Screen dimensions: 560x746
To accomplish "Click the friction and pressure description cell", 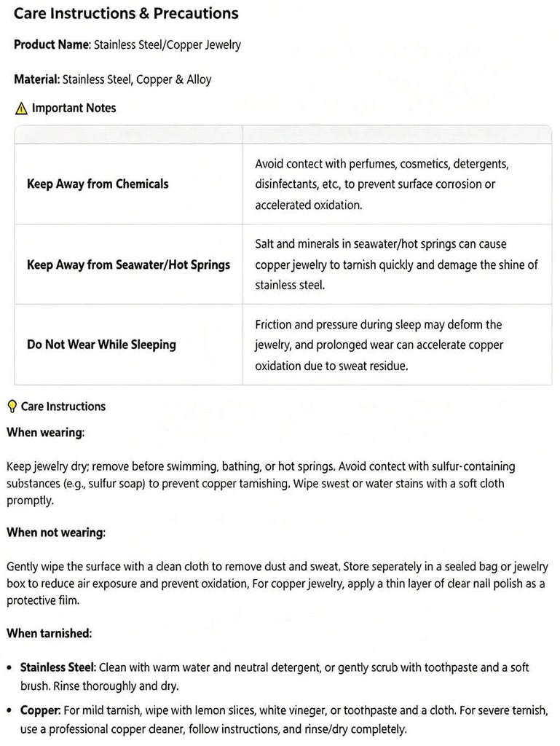I will [397, 345].
